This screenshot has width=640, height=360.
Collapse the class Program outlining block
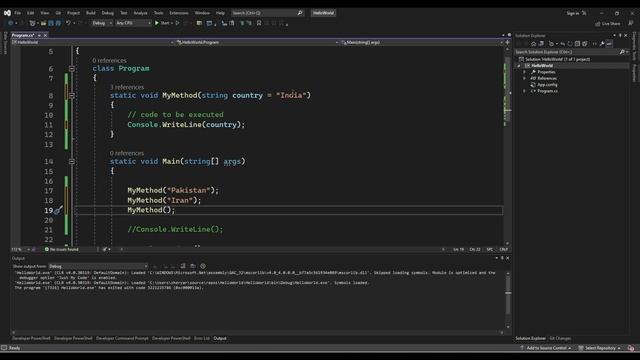tap(71, 69)
